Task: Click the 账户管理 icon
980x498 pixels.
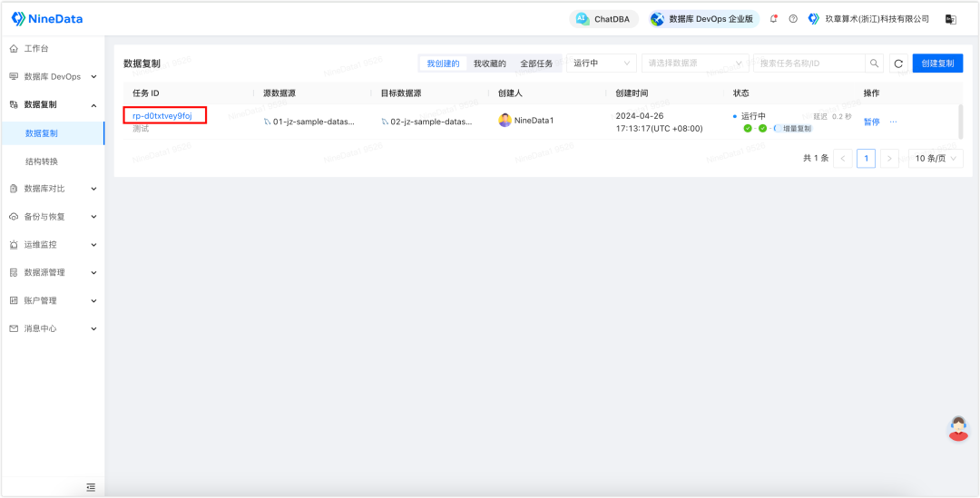Action: [14, 300]
